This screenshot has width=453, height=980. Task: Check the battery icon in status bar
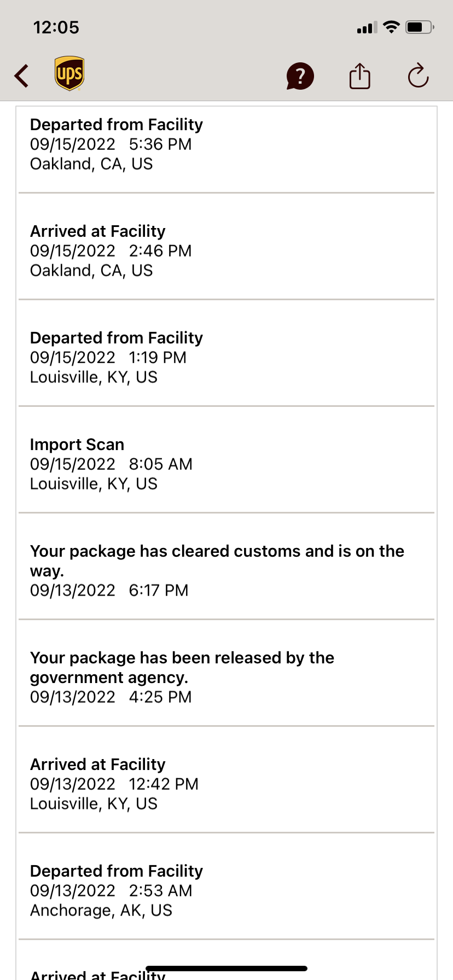(420, 27)
